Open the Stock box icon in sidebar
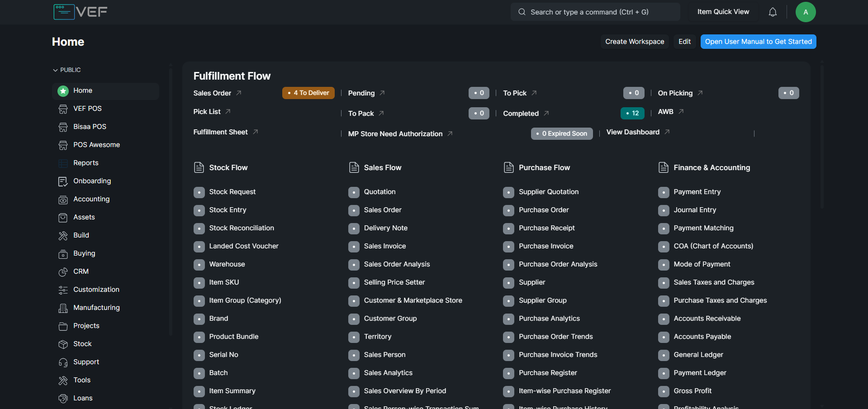Viewport: 868px width, 409px height. (63, 344)
